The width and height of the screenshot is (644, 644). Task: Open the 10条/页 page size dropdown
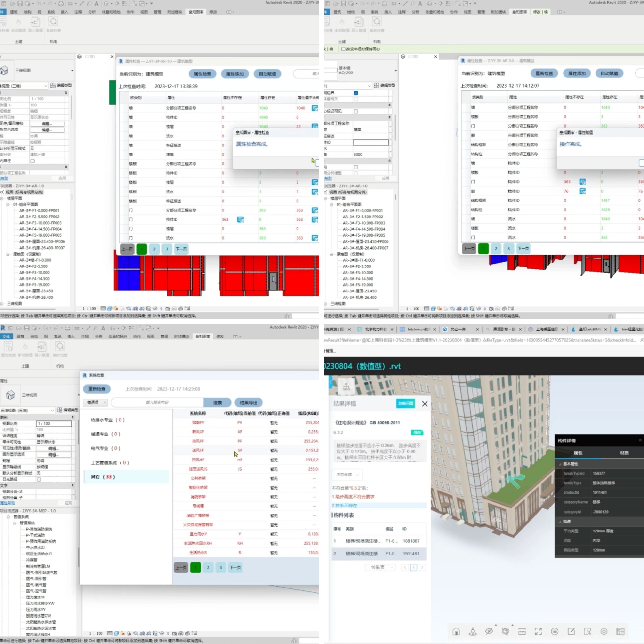pos(380,567)
